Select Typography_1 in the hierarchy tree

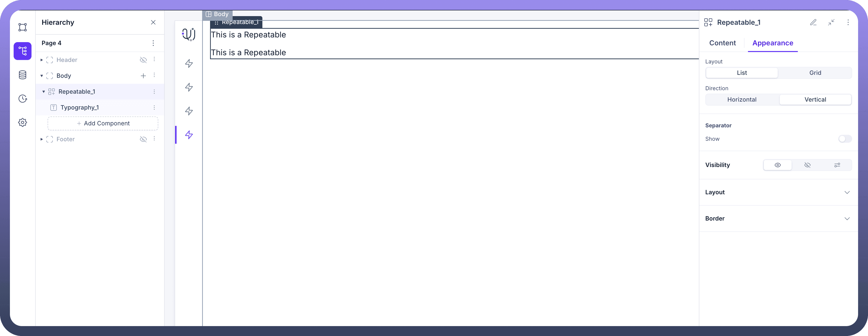pyautogui.click(x=80, y=108)
